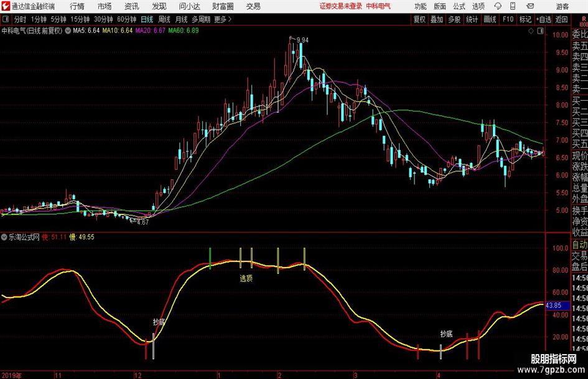The image size is (588, 379).
Task: Switch to 1分钟 period
Action: click(39, 19)
